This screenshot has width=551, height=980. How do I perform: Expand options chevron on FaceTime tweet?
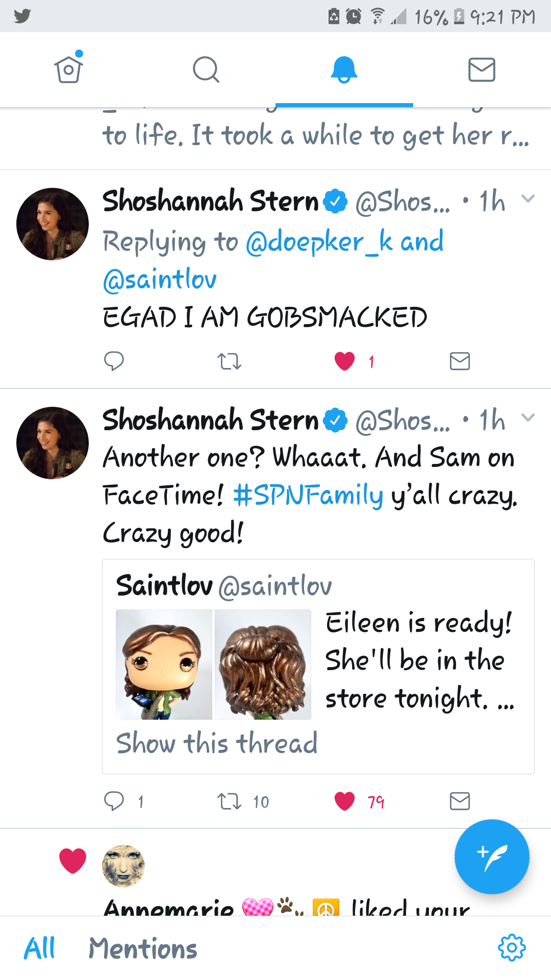(x=528, y=418)
